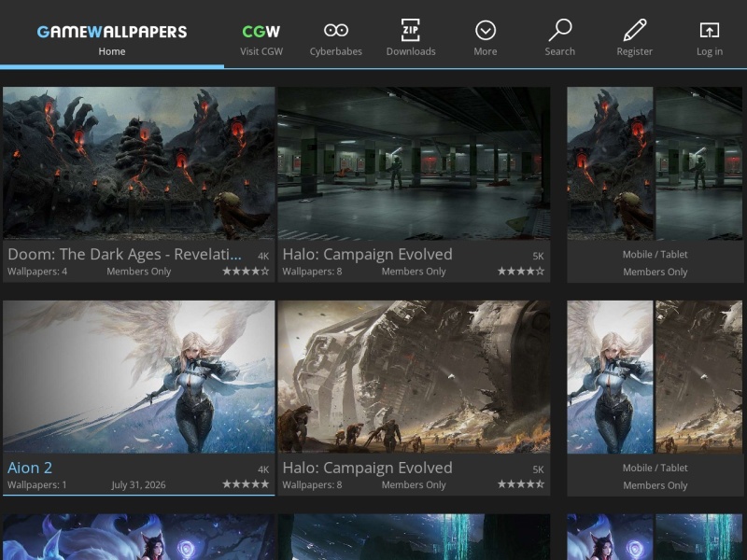Open the Aion 2 winged angel thumbnail
The width and height of the screenshot is (747, 560).
pos(138,377)
